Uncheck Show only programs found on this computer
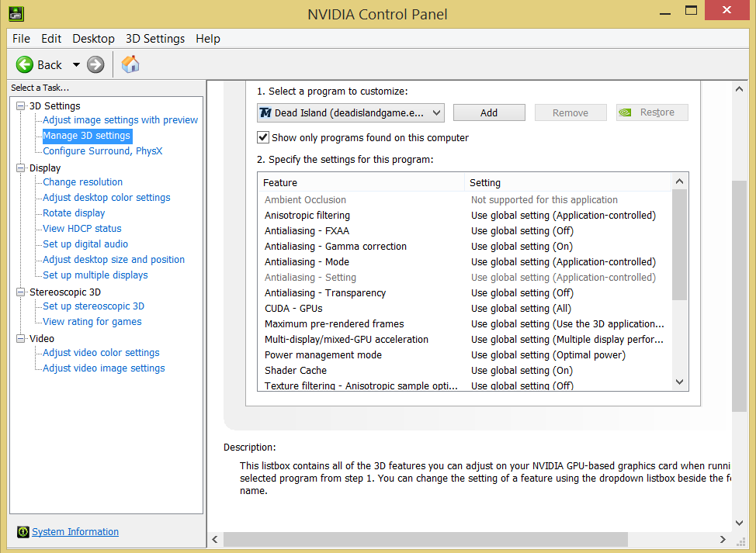 pyautogui.click(x=263, y=137)
